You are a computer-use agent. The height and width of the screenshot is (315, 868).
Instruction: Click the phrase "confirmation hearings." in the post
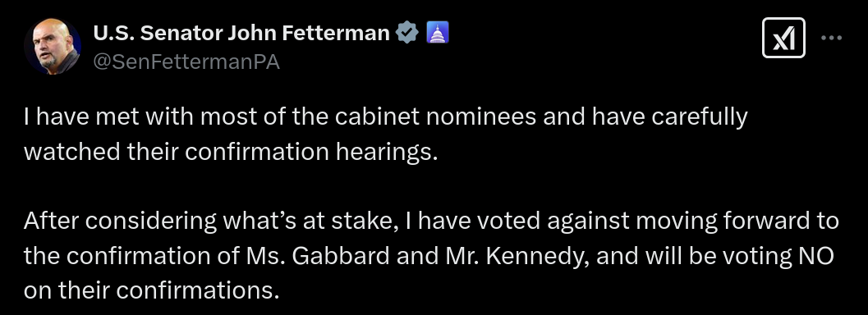coord(311,152)
